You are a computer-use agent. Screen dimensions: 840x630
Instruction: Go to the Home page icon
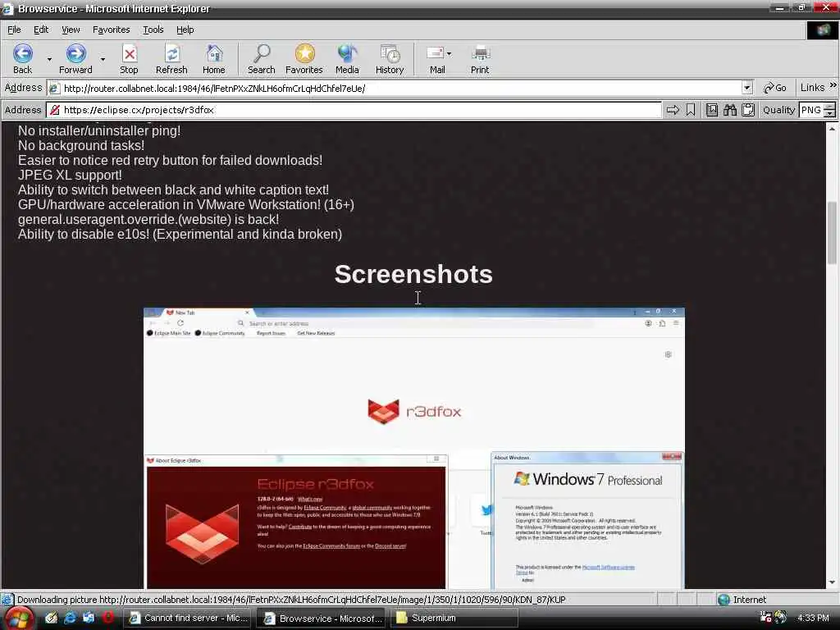tap(214, 53)
